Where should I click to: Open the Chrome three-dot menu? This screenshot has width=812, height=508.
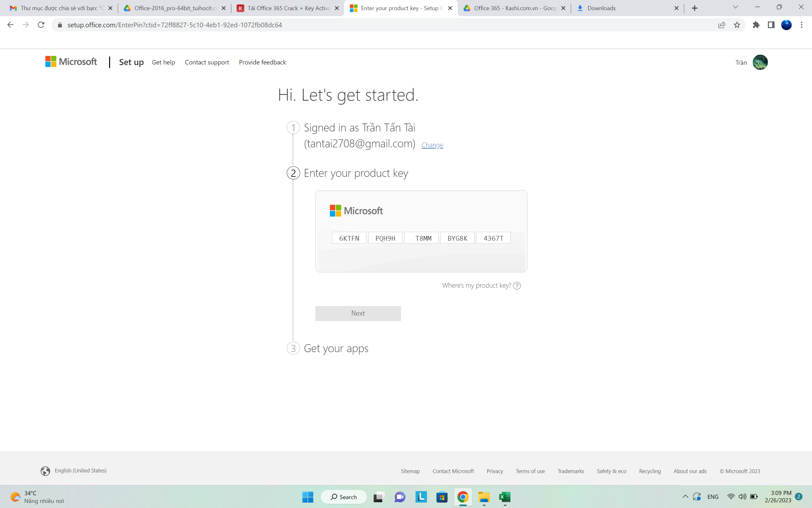(802, 25)
